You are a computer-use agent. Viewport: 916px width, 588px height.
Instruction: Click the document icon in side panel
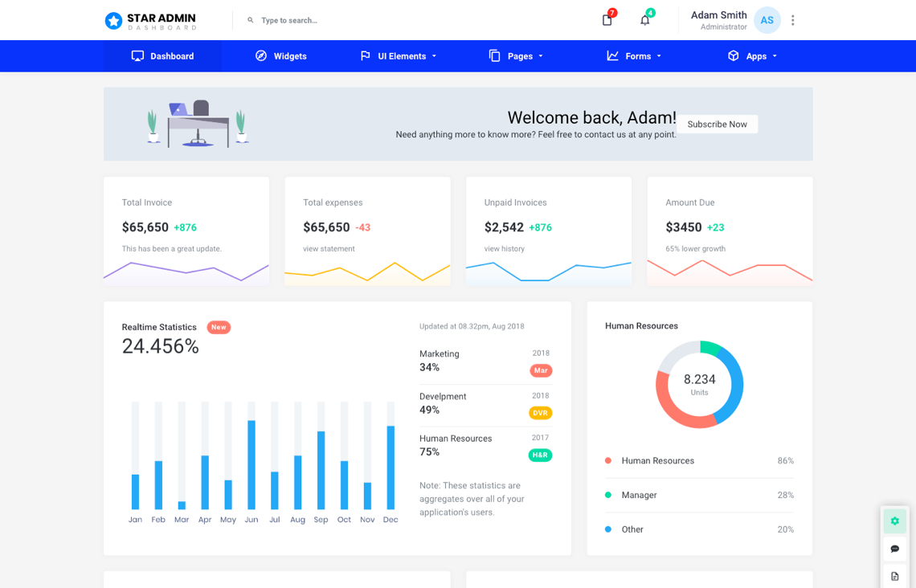pyautogui.click(x=894, y=576)
